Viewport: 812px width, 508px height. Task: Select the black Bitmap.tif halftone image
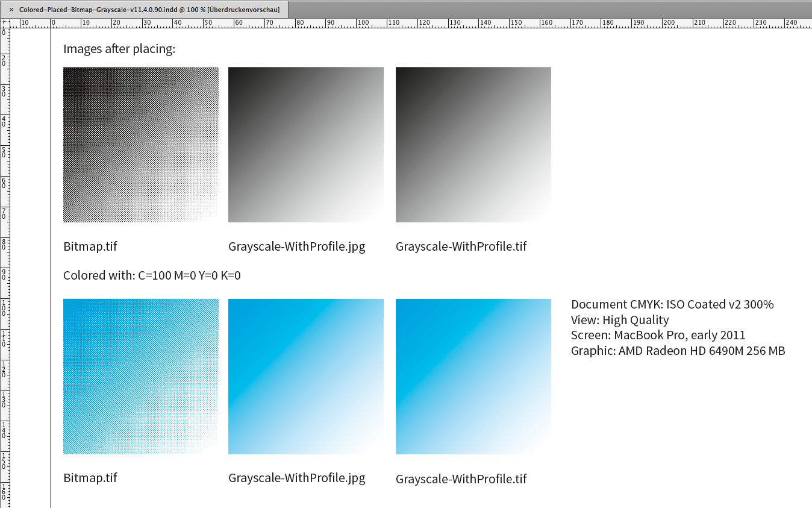141,145
